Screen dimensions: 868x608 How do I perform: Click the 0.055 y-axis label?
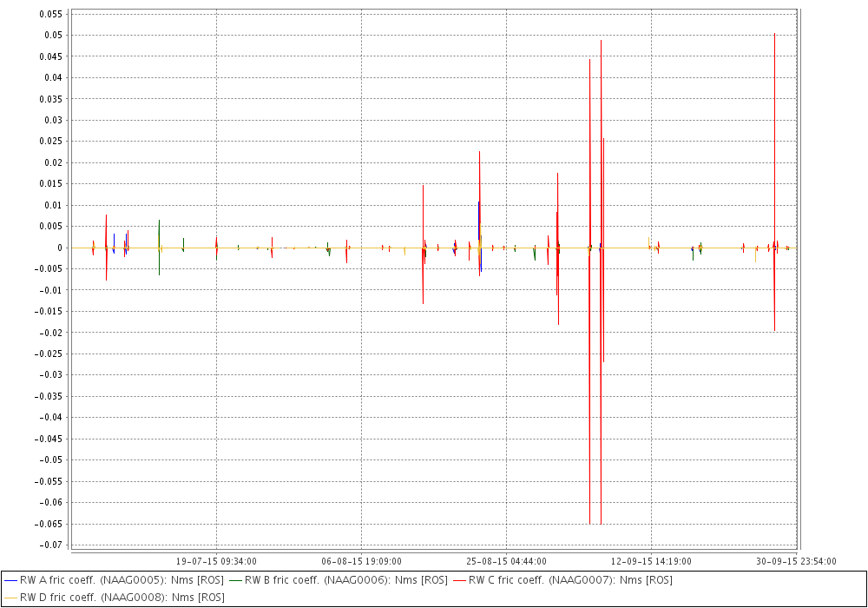pos(51,14)
